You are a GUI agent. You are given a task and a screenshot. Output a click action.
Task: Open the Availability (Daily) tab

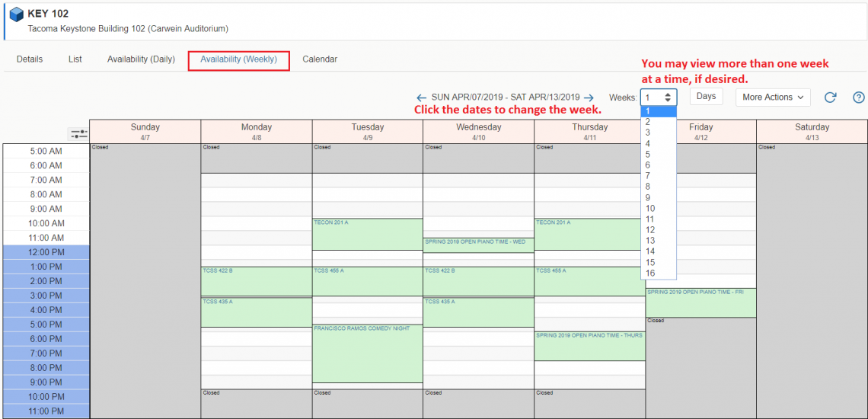141,59
